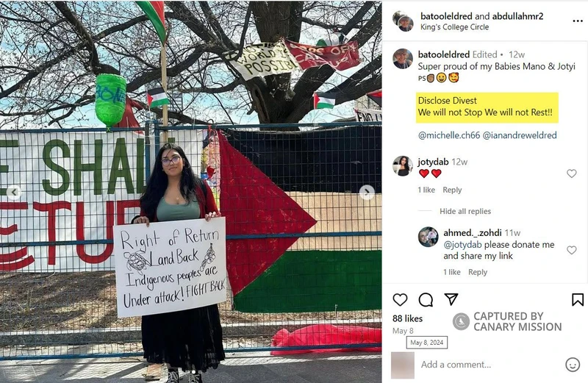Like ahmed._.zohdi's reply heart
588x383 pixels.
click(x=571, y=250)
